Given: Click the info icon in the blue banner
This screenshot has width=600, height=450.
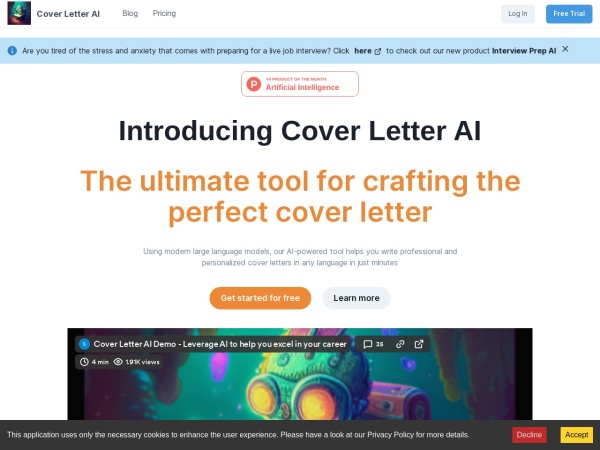Looking at the screenshot, I should pos(12,51).
